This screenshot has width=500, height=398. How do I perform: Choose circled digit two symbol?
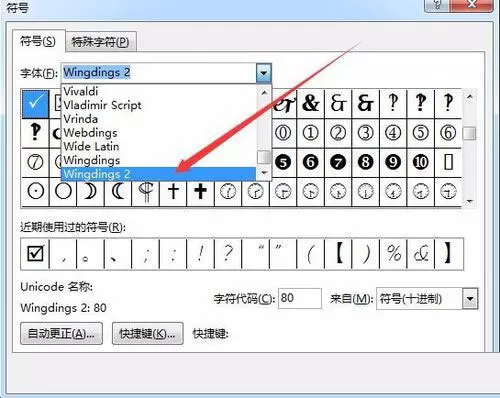pos(338,133)
